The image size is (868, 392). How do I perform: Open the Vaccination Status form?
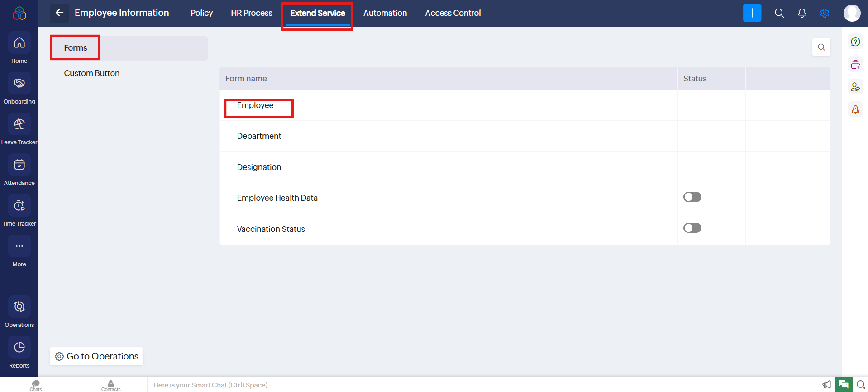click(x=271, y=229)
